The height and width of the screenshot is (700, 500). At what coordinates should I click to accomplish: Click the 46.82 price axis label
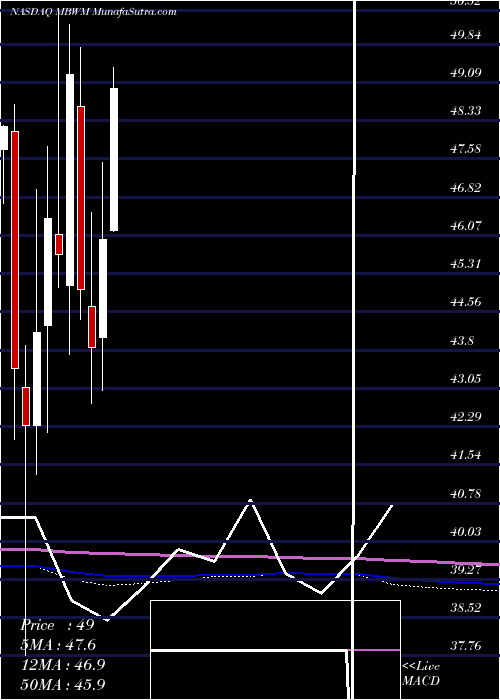(466, 187)
